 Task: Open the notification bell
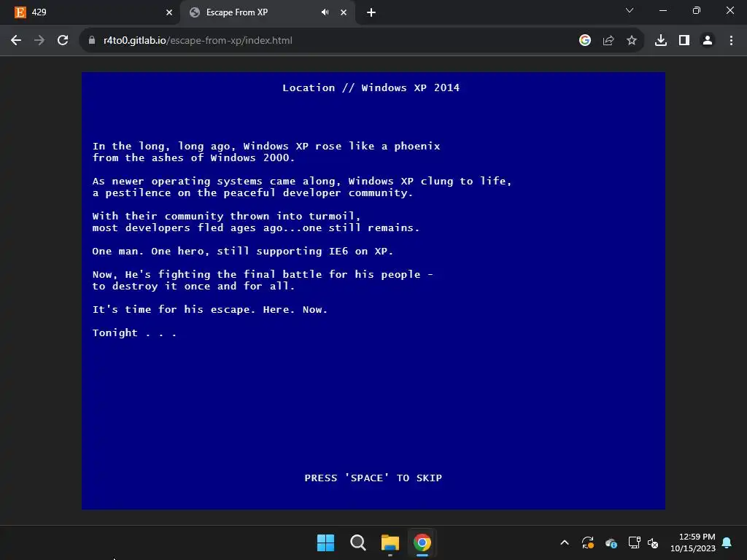pyautogui.click(x=727, y=542)
